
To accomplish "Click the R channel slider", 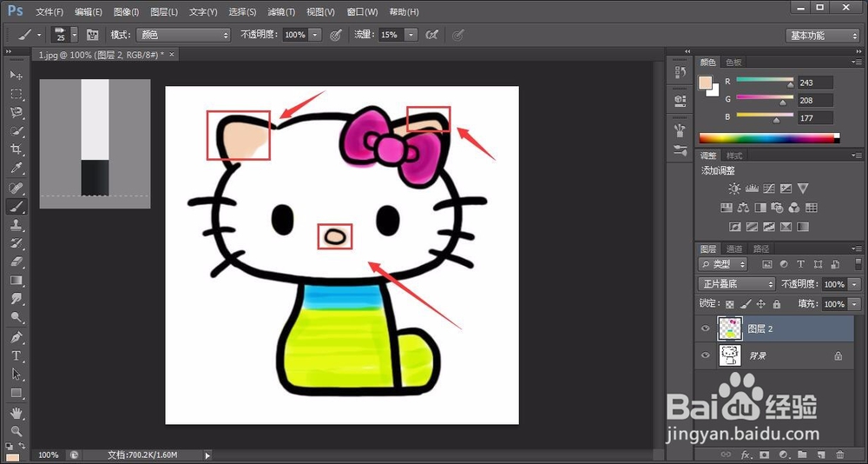I will 765,81.
